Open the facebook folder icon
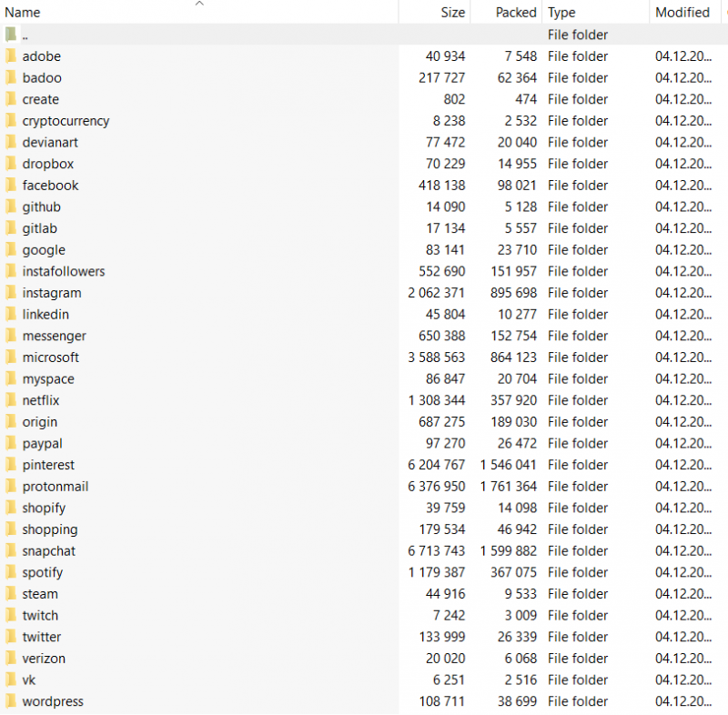The image size is (728, 715). 11,185
